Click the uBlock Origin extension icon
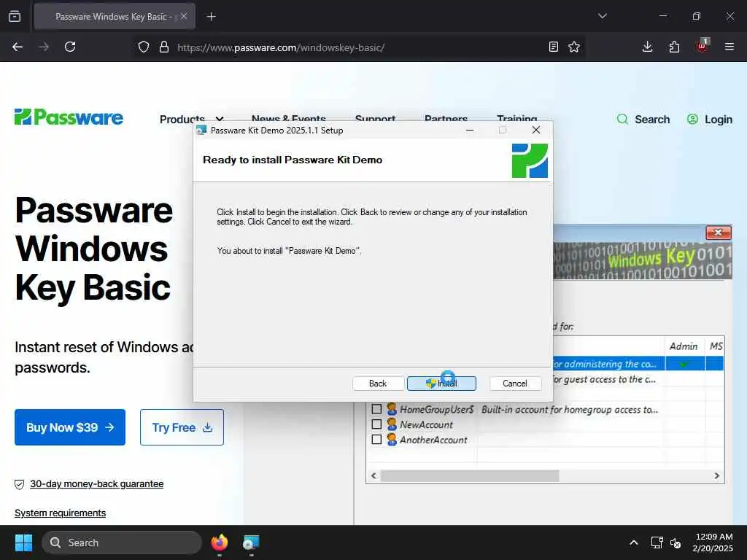This screenshot has height=560, width=747. click(702, 46)
